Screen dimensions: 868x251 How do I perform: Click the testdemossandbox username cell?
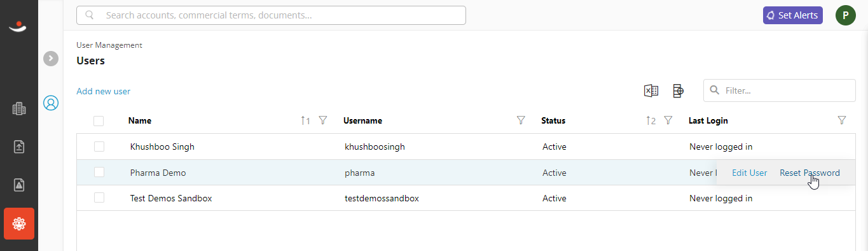click(382, 198)
